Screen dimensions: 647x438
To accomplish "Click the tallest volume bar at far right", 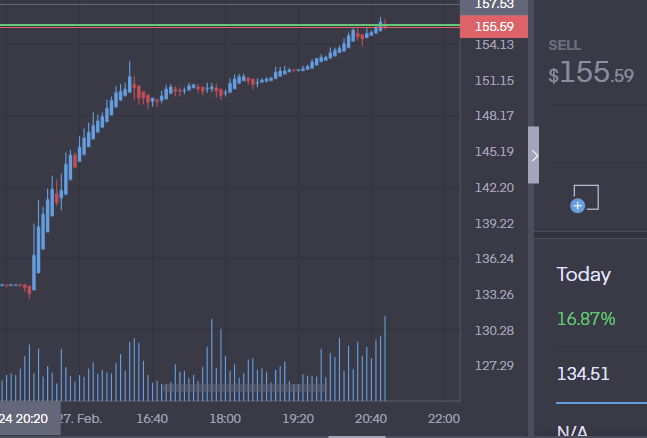I will [385, 358].
